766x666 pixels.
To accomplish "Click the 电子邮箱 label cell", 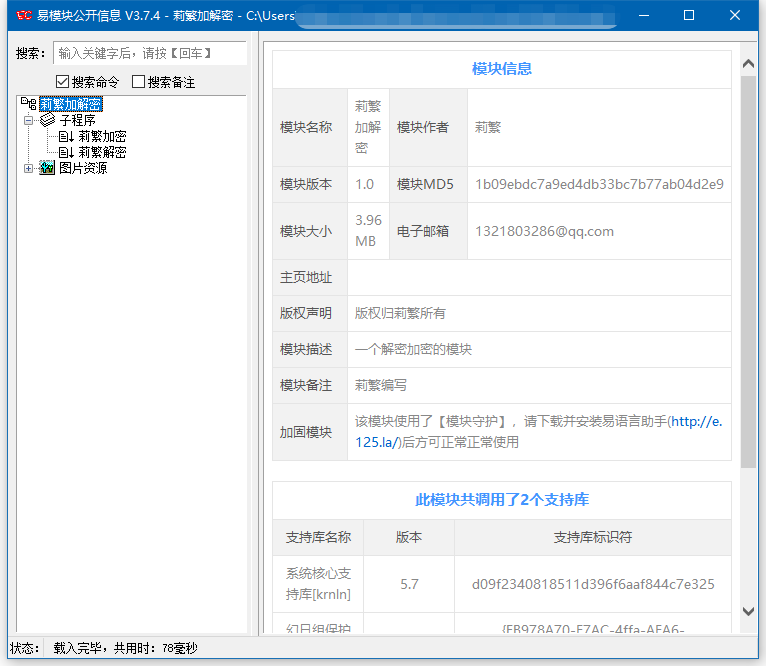I will (428, 231).
